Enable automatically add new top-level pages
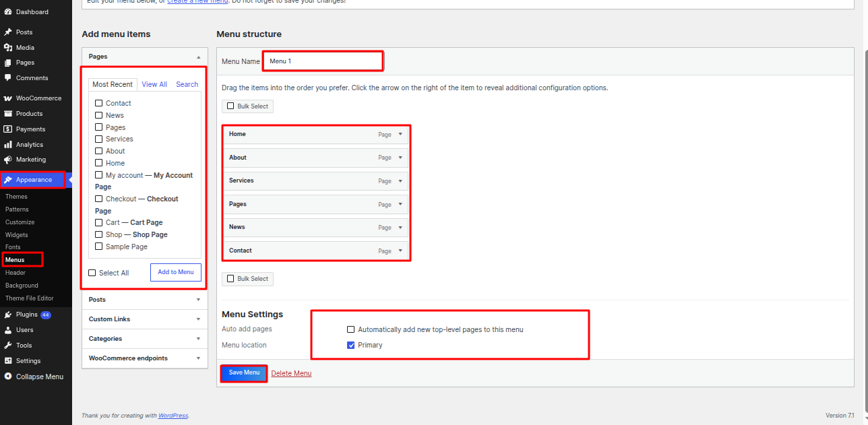 click(350, 329)
